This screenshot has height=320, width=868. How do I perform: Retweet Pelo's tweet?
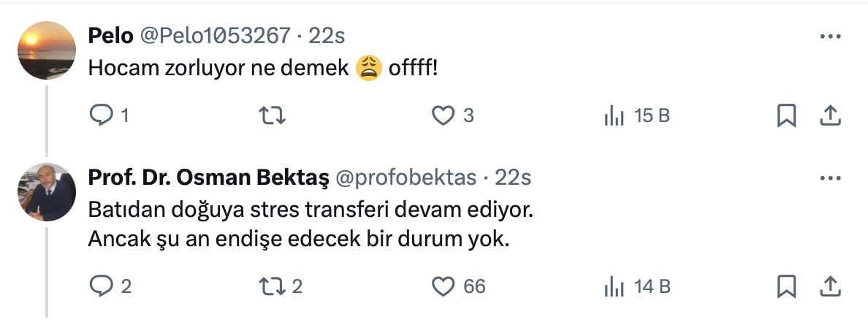click(273, 115)
